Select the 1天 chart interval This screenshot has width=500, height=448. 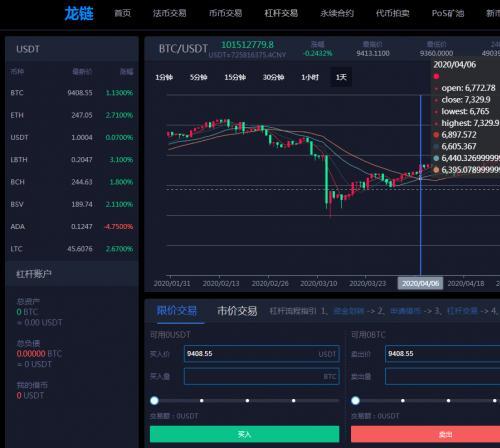point(341,77)
